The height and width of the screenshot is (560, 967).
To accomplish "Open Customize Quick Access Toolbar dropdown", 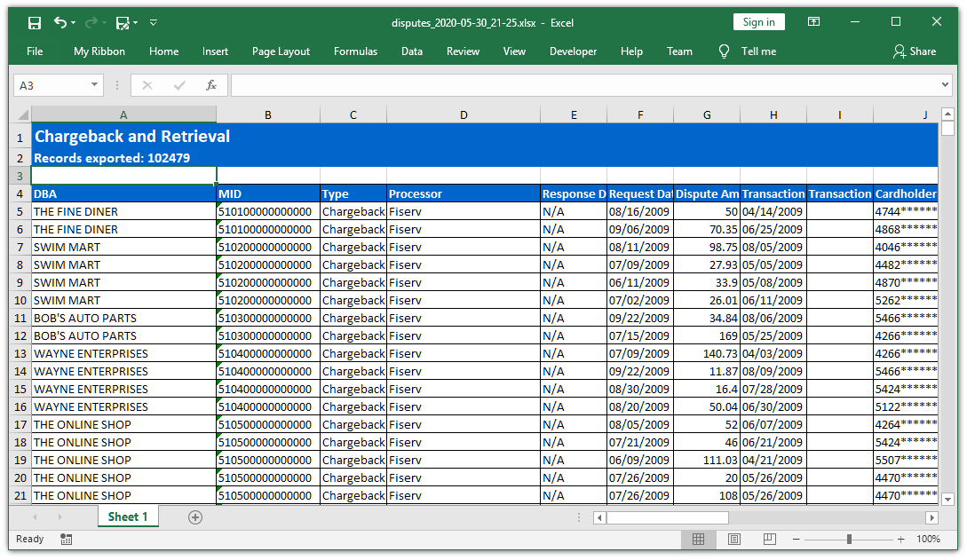I will pos(154,22).
